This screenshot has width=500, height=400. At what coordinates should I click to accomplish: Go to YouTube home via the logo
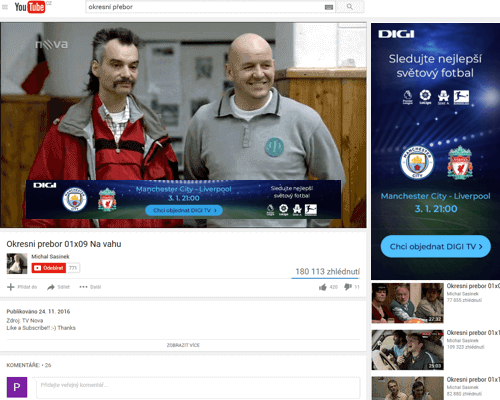tap(30, 7)
